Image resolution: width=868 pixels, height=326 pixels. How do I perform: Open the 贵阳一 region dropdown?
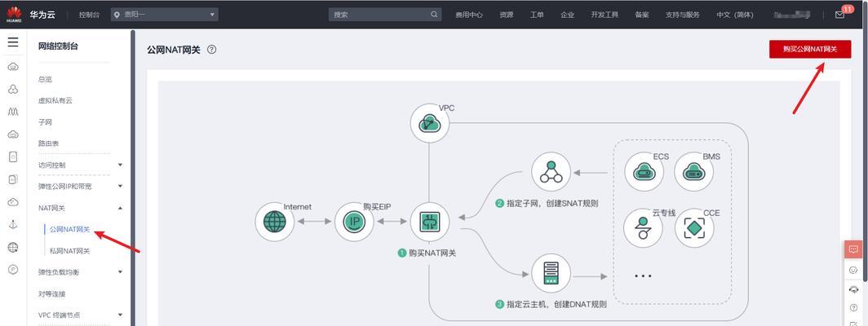coord(165,15)
